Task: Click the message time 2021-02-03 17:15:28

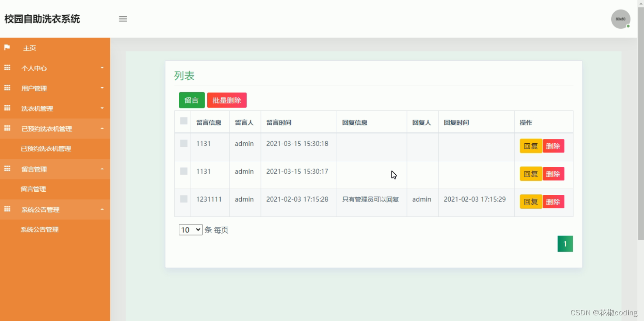Action: (297, 199)
